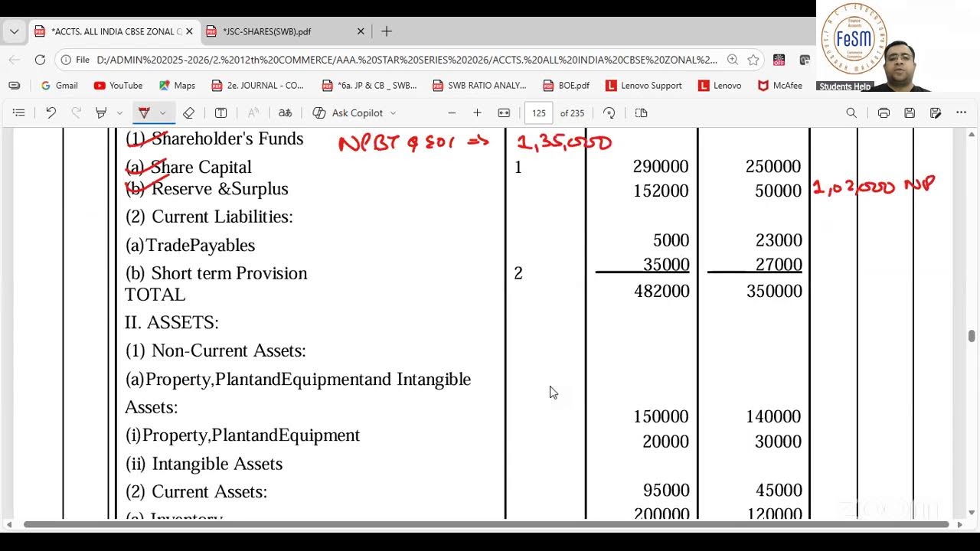Open Maps bookmark

point(177,86)
